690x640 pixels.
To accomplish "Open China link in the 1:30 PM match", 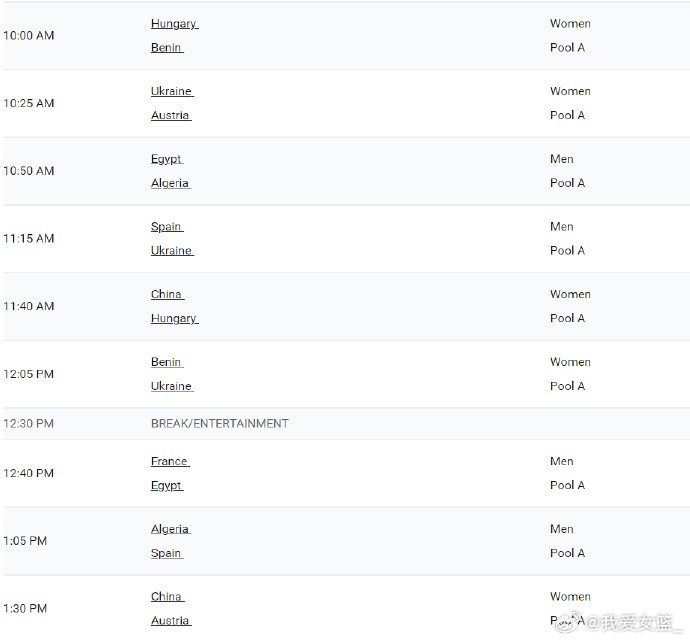I will pos(166,598).
